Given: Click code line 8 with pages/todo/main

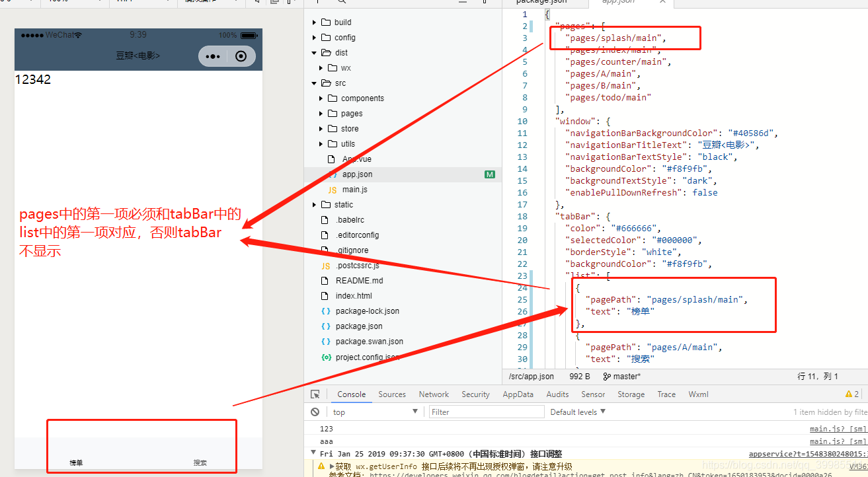Looking at the screenshot, I should coord(608,98).
